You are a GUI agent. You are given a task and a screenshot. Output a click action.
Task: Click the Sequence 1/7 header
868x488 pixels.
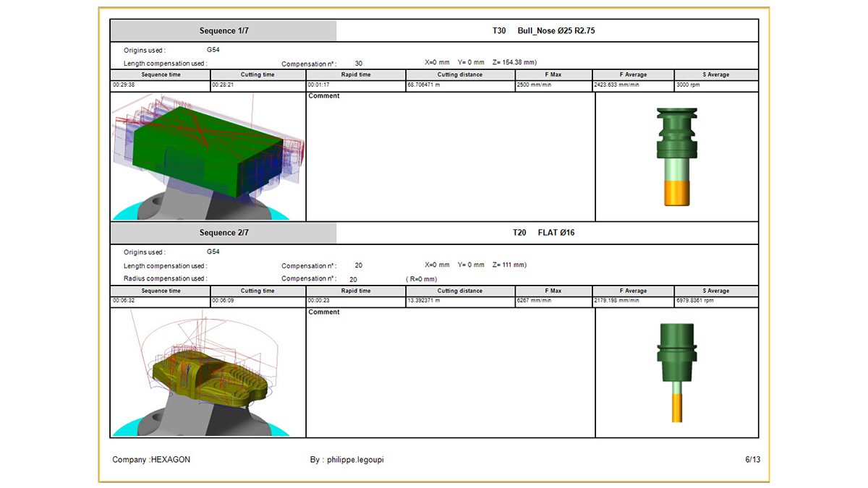tap(224, 31)
